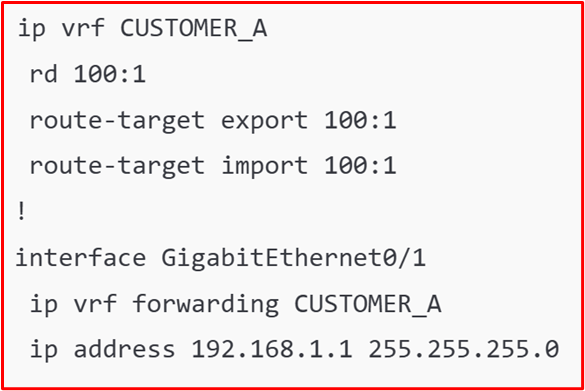Click the word 'interface'

81,257
